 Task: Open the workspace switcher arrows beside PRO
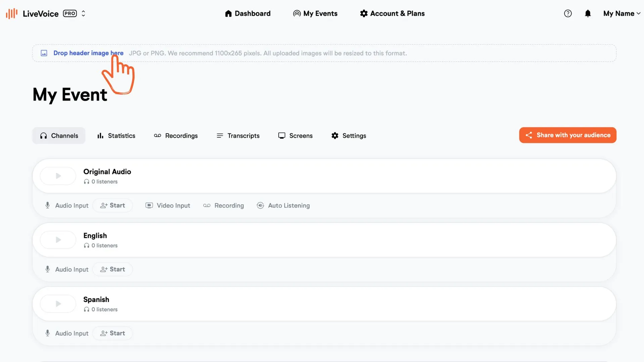pyautogui.click(x=83, y=13)
